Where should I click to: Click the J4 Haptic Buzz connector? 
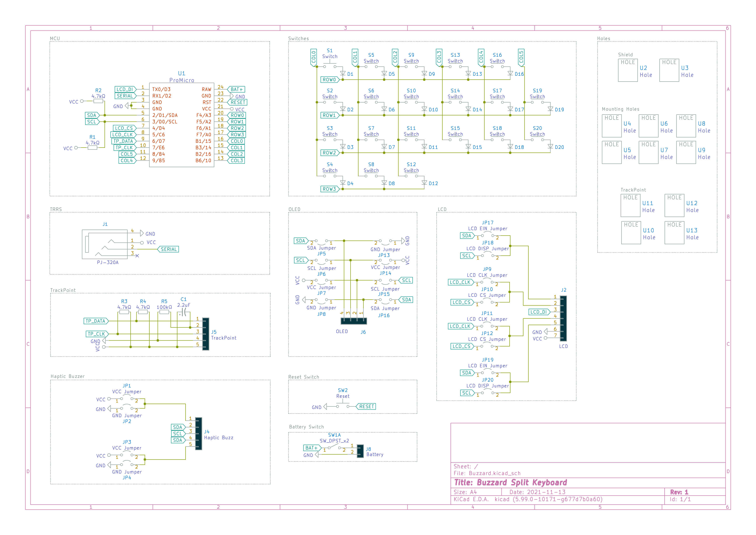pyautogui.click(x=199, y=434)
